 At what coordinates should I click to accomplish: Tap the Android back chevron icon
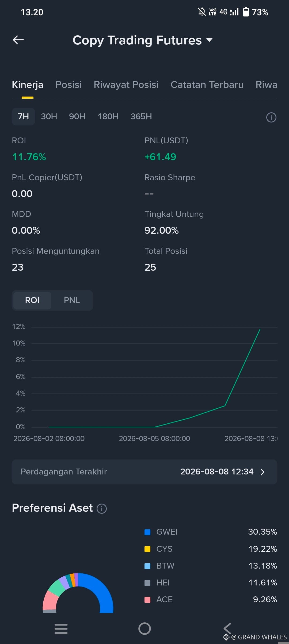click(227, 628)
